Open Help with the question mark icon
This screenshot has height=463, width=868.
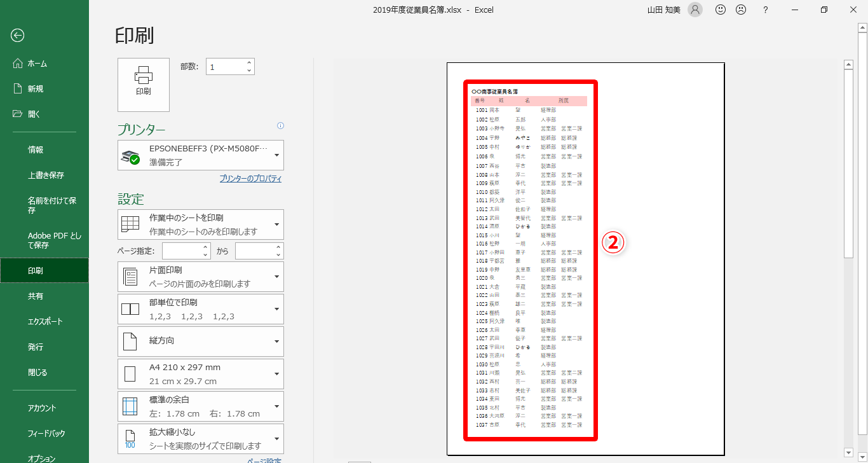tap(766, 10)
